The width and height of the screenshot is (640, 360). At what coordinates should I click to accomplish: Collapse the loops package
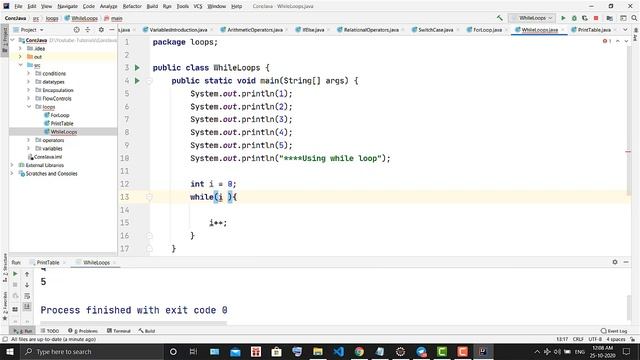(x=29, y=107)
